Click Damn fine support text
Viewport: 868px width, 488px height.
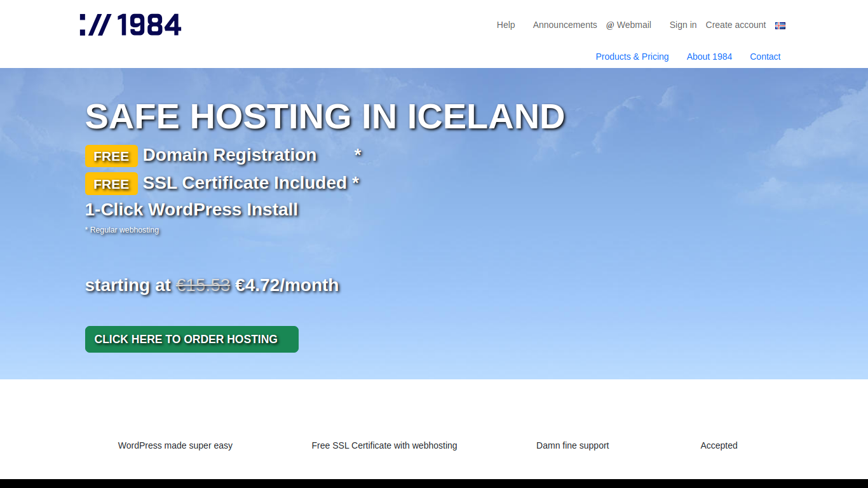coord(573,445)
